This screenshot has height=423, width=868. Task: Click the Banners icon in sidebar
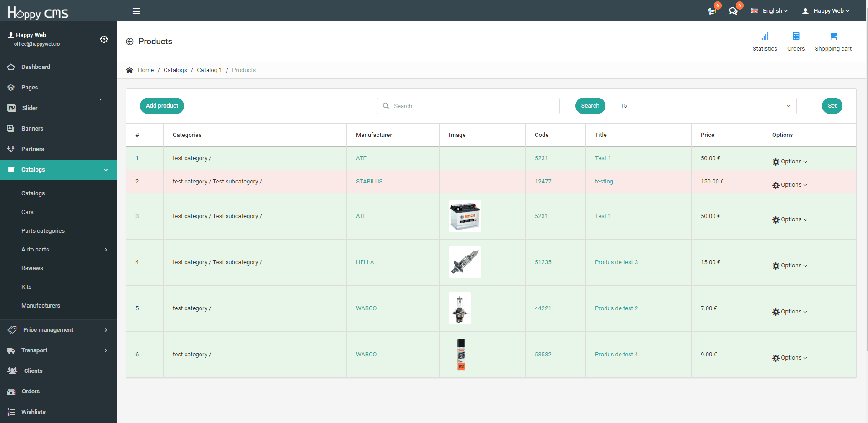point(11,129)
